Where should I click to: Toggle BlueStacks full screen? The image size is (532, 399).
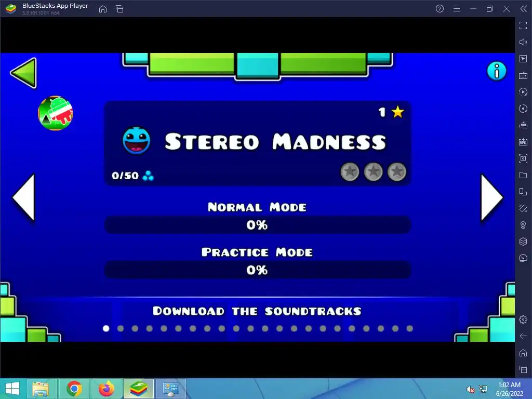[x=523, y=25]
